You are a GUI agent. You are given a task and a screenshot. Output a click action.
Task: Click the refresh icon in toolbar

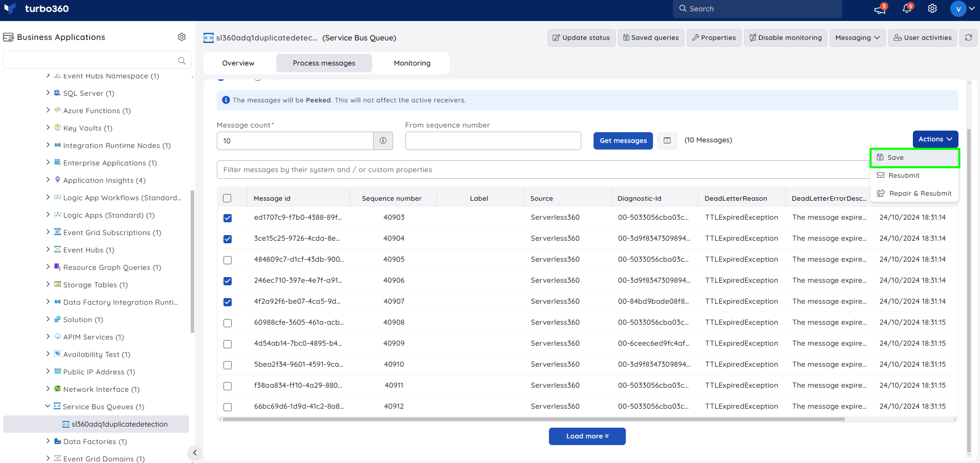tap(968, 37)
